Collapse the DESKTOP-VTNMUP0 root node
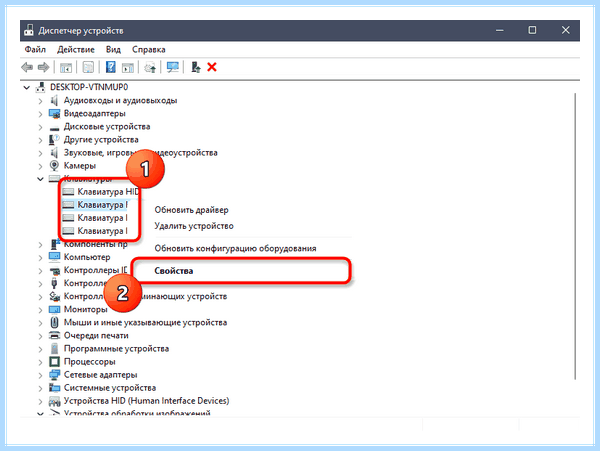 point(26,88)
